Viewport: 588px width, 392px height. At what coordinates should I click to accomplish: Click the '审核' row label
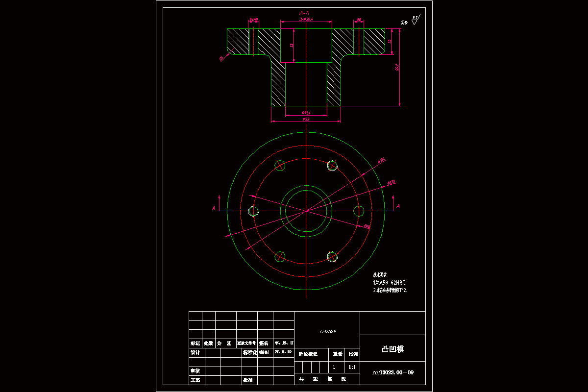(195, 371)
